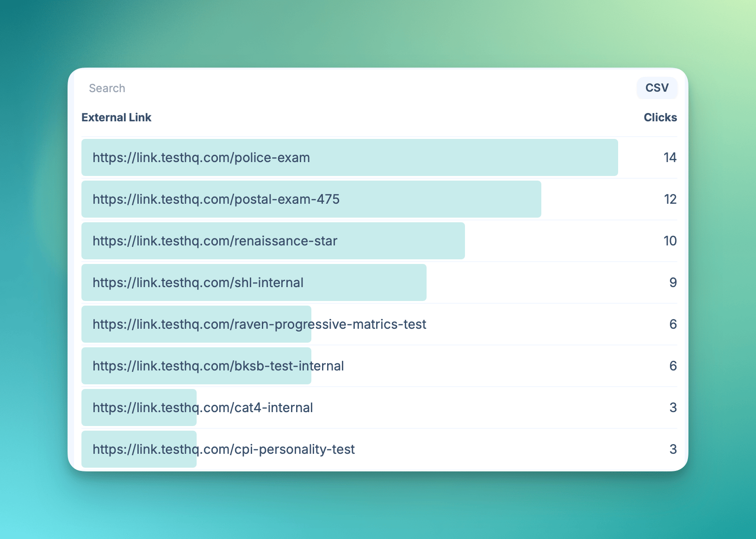Select the bar for cat4-internal
The width and height of the screenshot is (756, 539).
tap(139, 407)
